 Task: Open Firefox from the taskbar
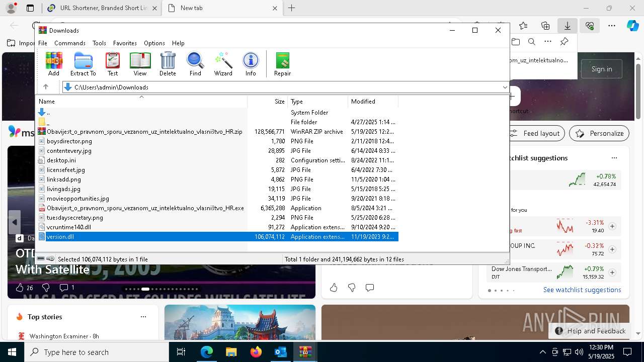point(256,352)
